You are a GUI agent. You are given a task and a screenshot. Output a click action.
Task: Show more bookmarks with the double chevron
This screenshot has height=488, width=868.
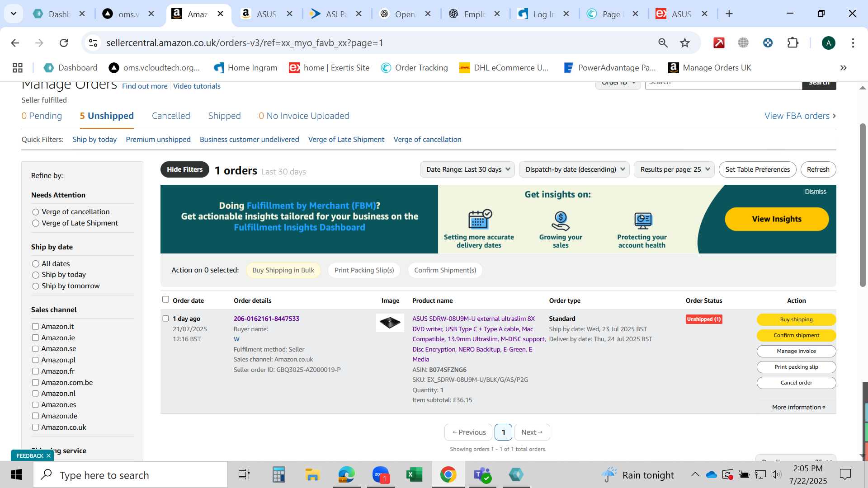843,68
